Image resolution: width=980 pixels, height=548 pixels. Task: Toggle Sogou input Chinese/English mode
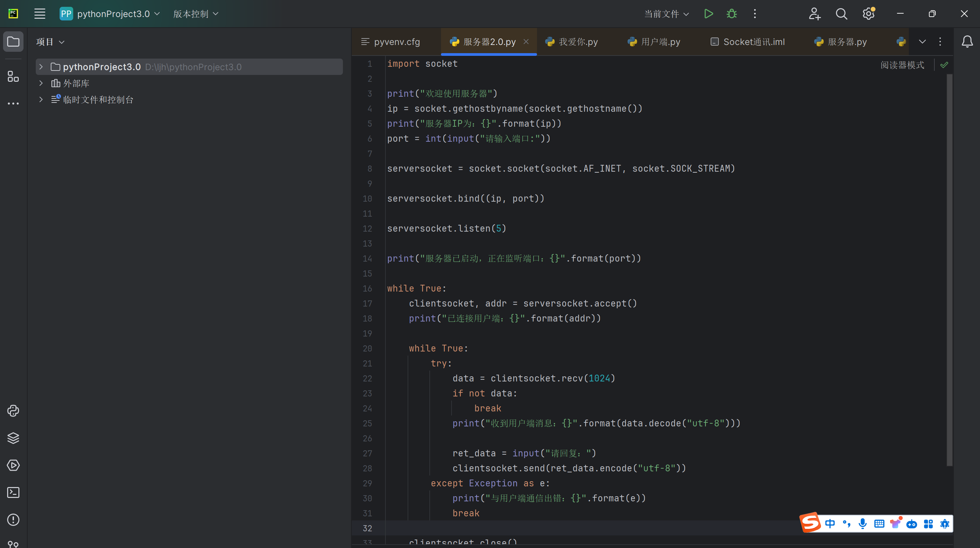pyautogui.click(x=830, y=523)
